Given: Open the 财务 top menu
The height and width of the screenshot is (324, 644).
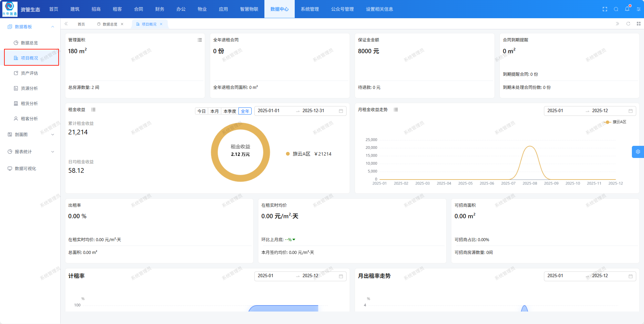Looking at the screenshot, I should (160, 9).
